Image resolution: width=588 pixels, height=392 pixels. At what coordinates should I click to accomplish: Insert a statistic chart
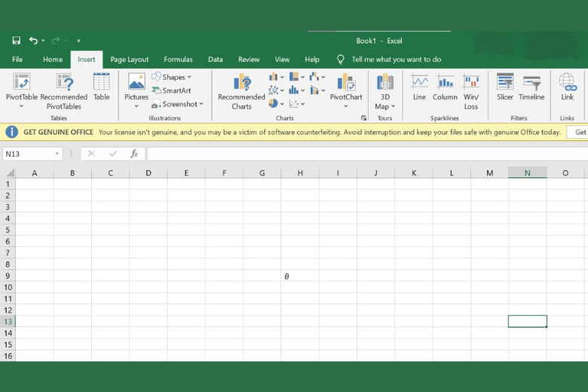pos(296,90)
